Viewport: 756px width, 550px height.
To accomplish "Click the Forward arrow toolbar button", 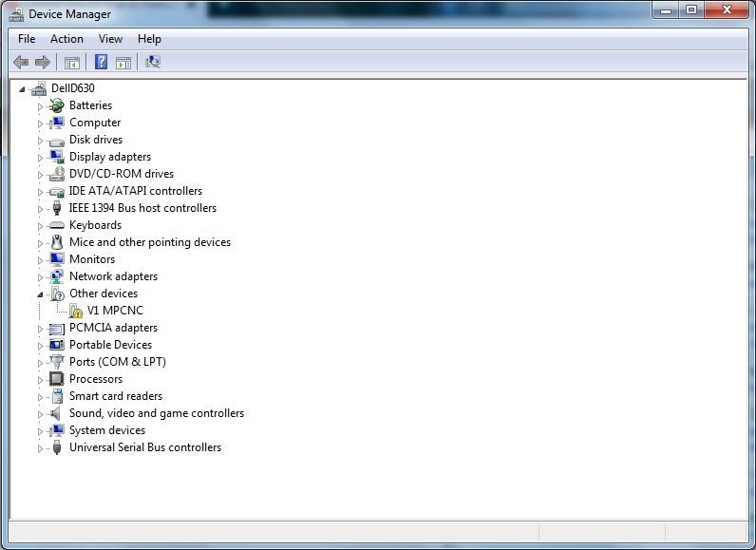I will tap(43, 62).
